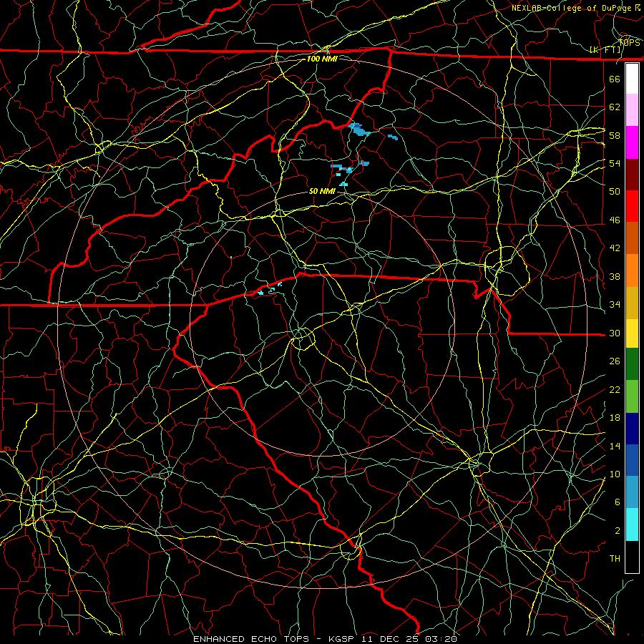The image size is (644, 644).
Task: Click the "TH" threshold label
Action: [615, 559]
